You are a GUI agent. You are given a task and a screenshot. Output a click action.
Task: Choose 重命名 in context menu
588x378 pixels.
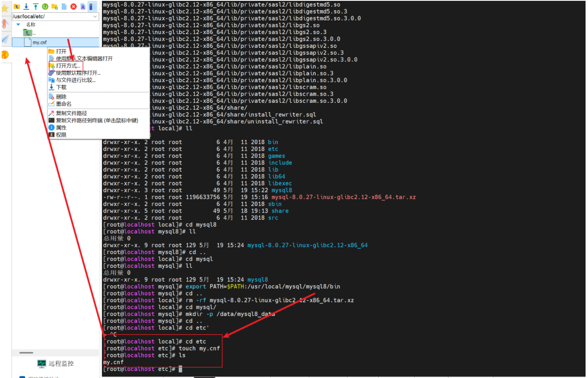point(63,104)
